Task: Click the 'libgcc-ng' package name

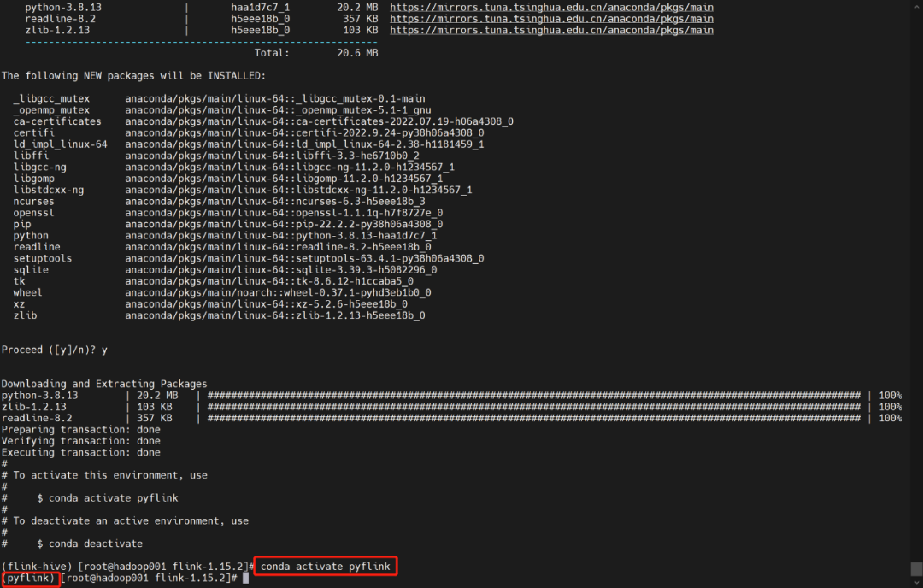Action: click(39, 168)
